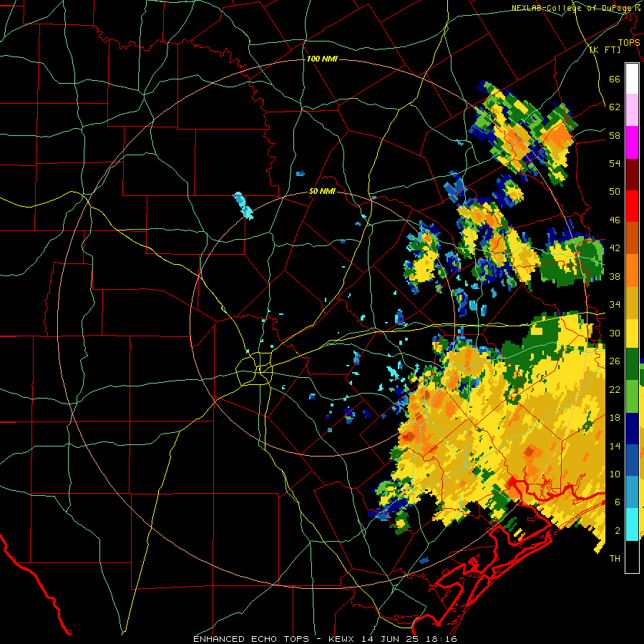Select the light green legend swatch
The height and width of the screenshot is (644, 644).
click(x=632, y=396)
